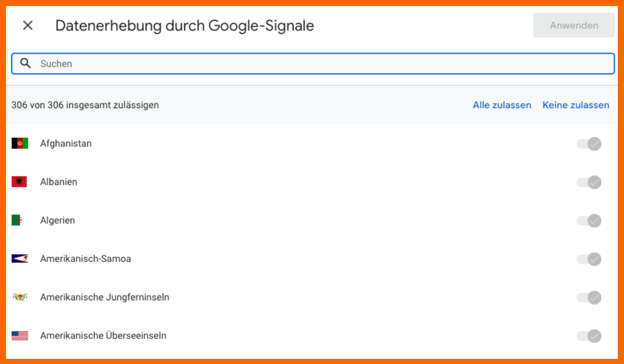Select the Suchen input field
Image resolution: width=624 pixels, height=364 pixels.
(189, 63)
